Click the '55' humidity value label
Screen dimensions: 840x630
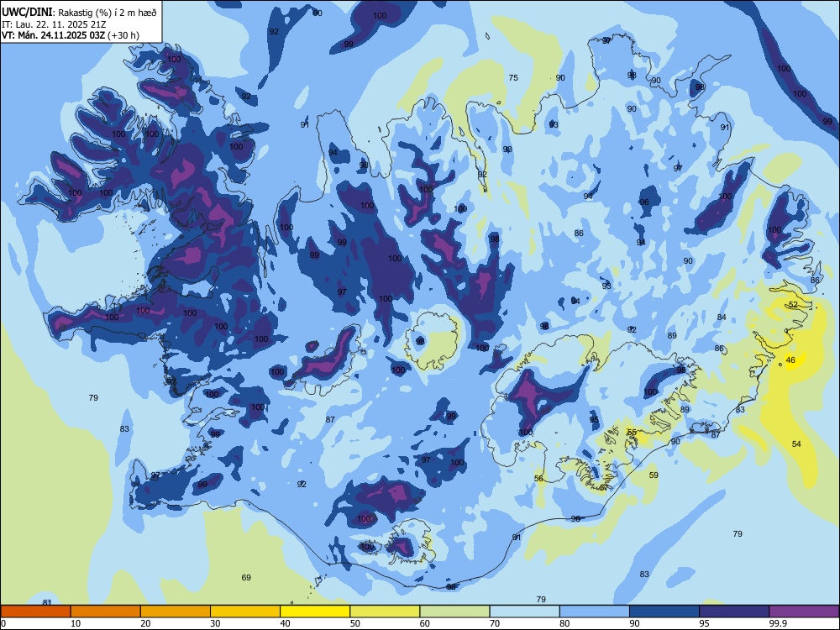point(633,433)
